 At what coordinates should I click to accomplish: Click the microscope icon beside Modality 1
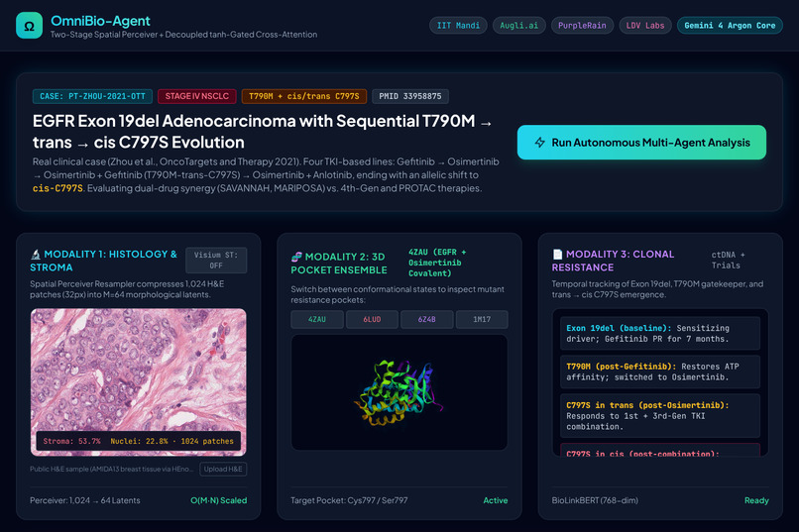35,254
